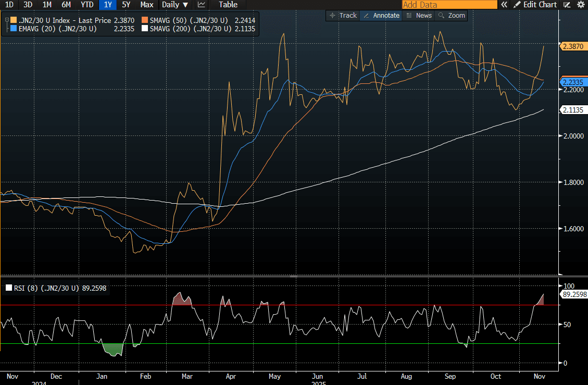Select the 1Y time range
Screen dimensions: 588x385
point(108,5)
